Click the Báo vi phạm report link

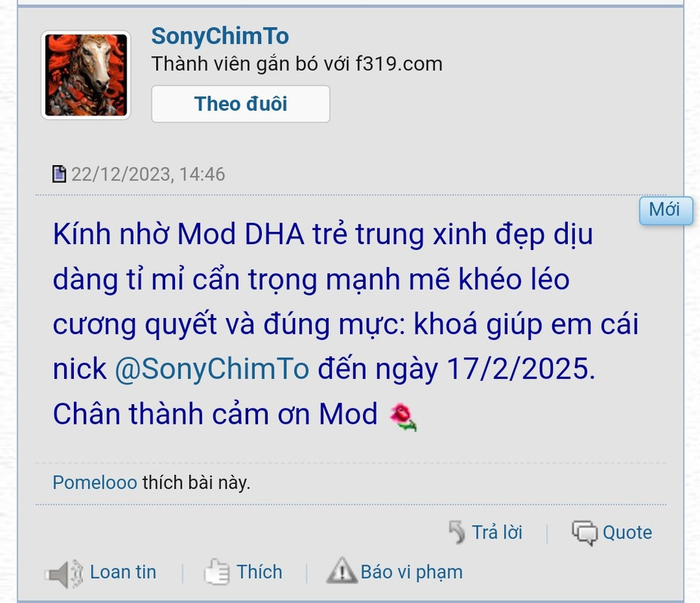coord(412,572)
